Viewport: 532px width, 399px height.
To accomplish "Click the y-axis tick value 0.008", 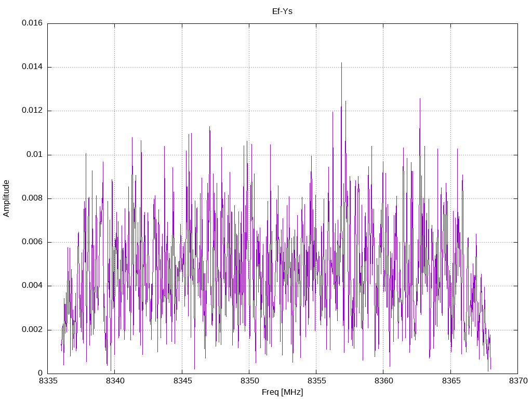I will pos(32,198).
